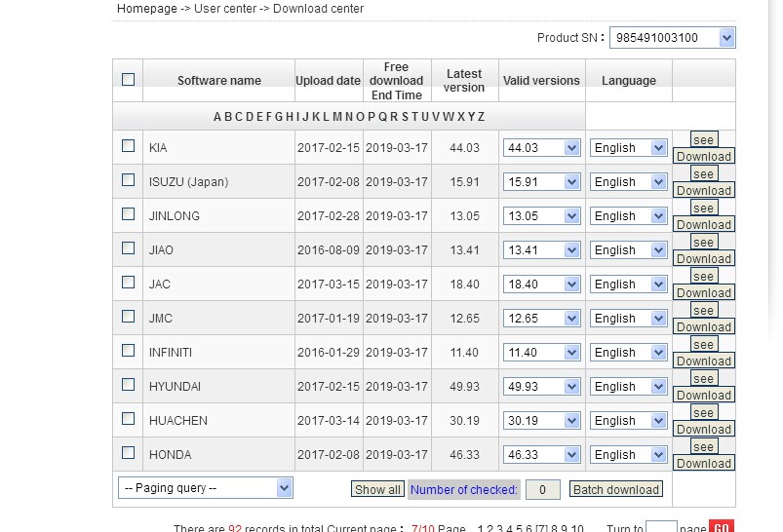
Task: Filter software by letter K
Action: 316,117
